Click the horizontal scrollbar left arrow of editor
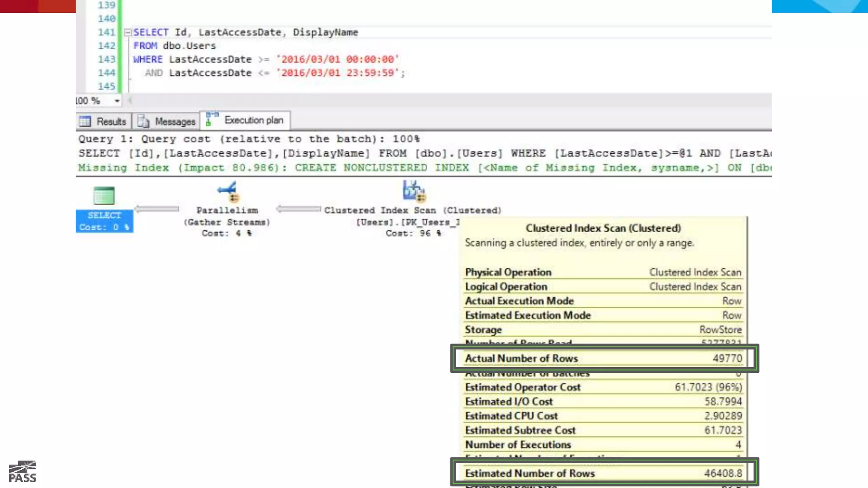 [x=130, y=101]
